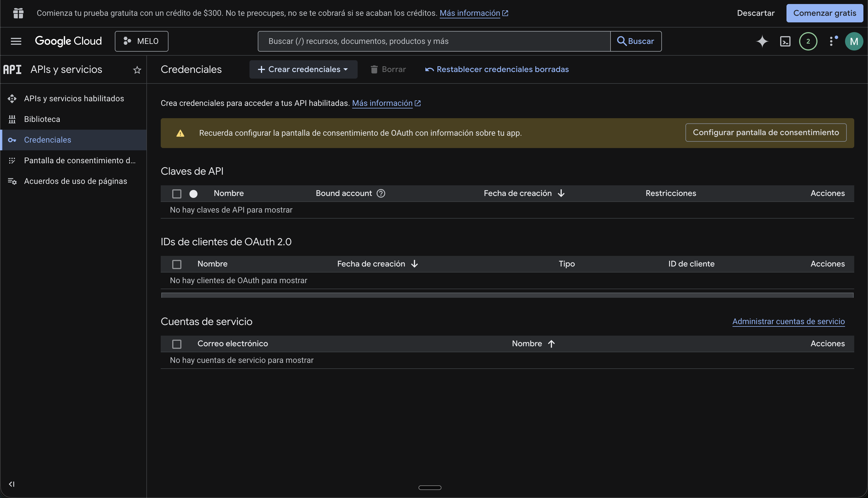The image size is (868, 498).
Task: Open the Cloud Shell terminal
Action: pos(785,41)
